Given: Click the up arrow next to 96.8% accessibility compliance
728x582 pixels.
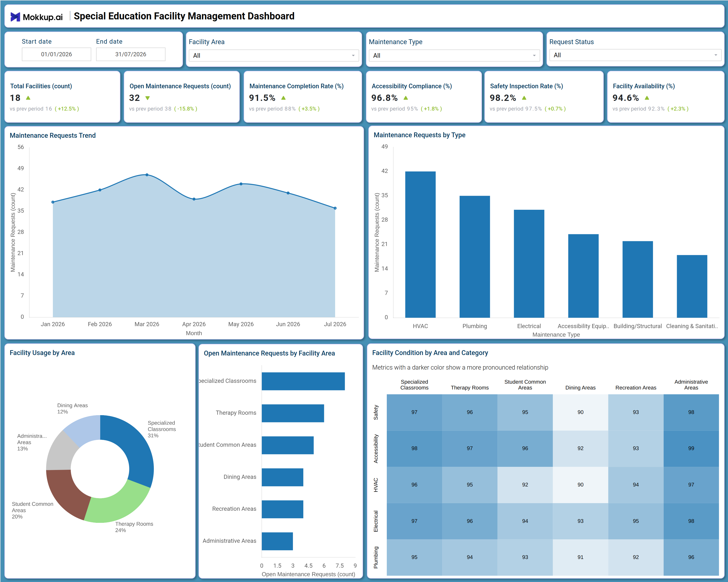Looking at the screenshot, I should click(406, 98).
